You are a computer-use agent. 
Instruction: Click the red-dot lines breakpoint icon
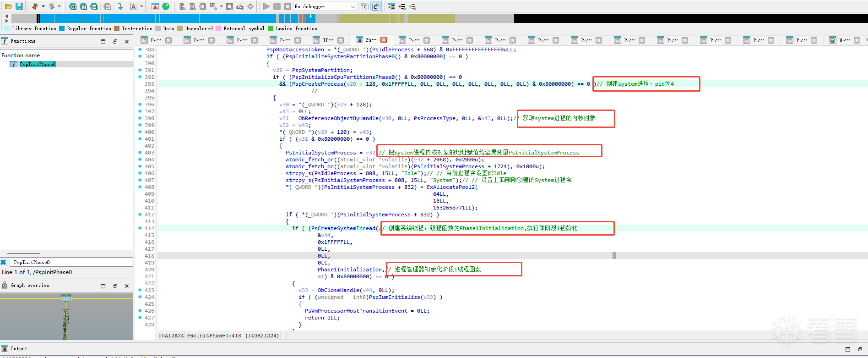click(402, 6)
